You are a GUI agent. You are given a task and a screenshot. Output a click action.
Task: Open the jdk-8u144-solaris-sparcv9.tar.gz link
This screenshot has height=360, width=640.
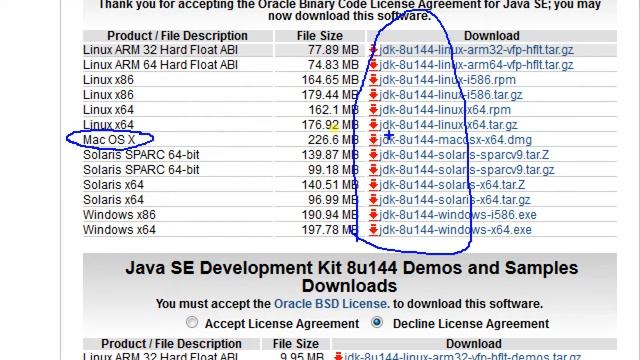(467, 170)
